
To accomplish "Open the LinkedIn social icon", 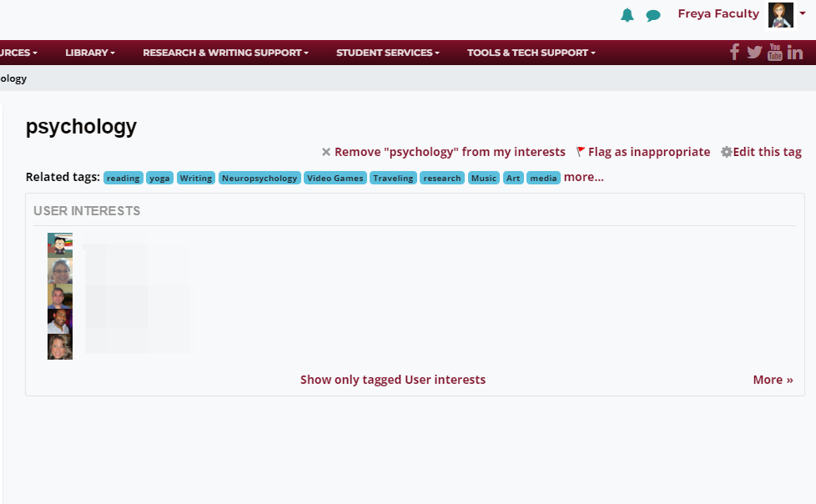I will (794, 53).
